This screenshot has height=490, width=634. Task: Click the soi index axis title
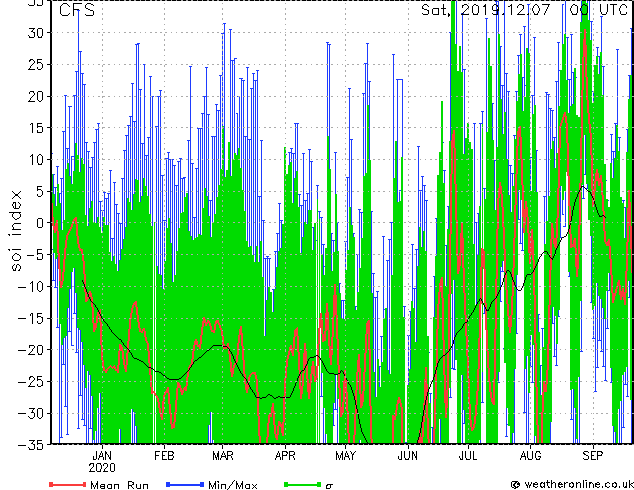(x=16, y=231)
